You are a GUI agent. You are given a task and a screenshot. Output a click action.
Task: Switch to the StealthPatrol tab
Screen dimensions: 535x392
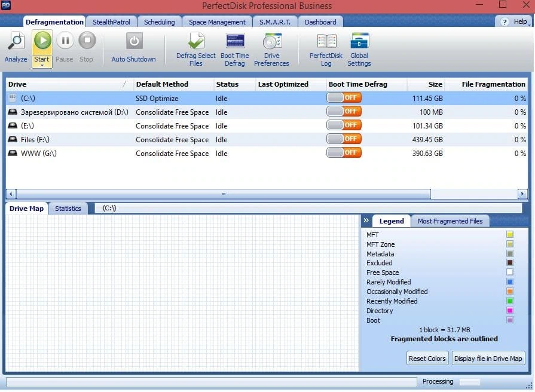click(x=111, y=22)
